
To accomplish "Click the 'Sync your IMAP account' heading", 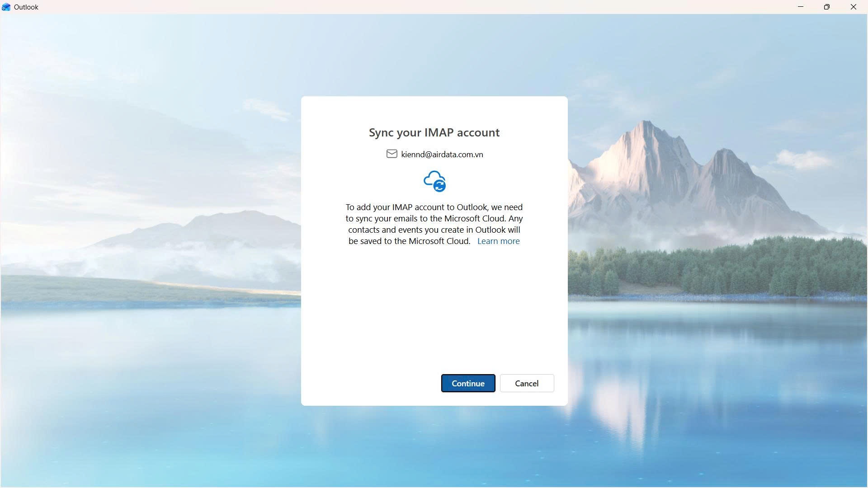I will point(434,132).
